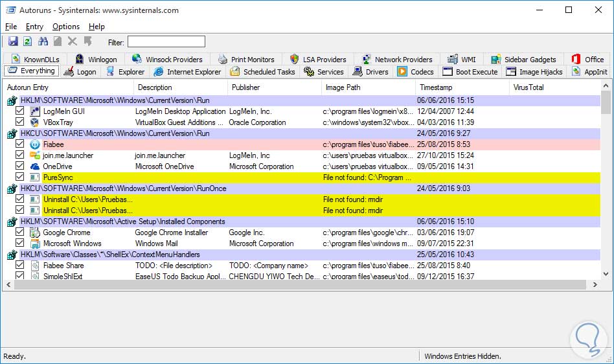
Task: Click the Delete X toolbar icon
Action: click(x=73, y=41)
